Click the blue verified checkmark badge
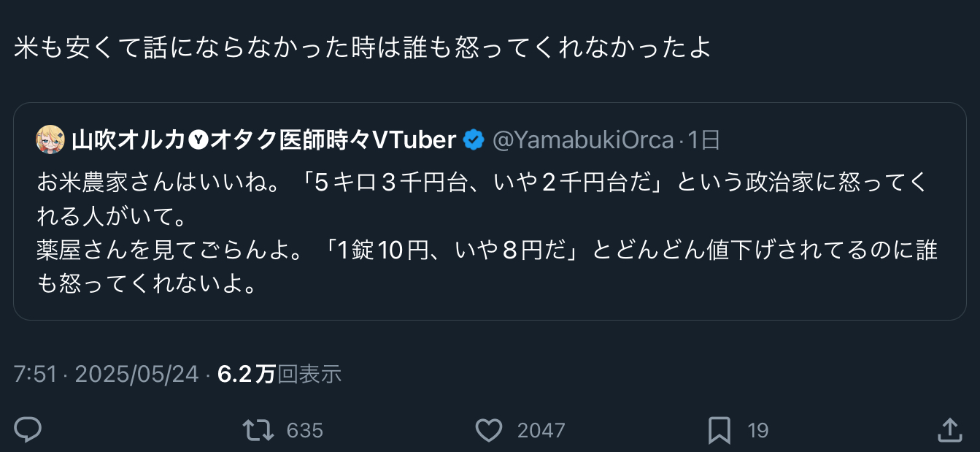 pyautogui.click(x=474, y=139)
